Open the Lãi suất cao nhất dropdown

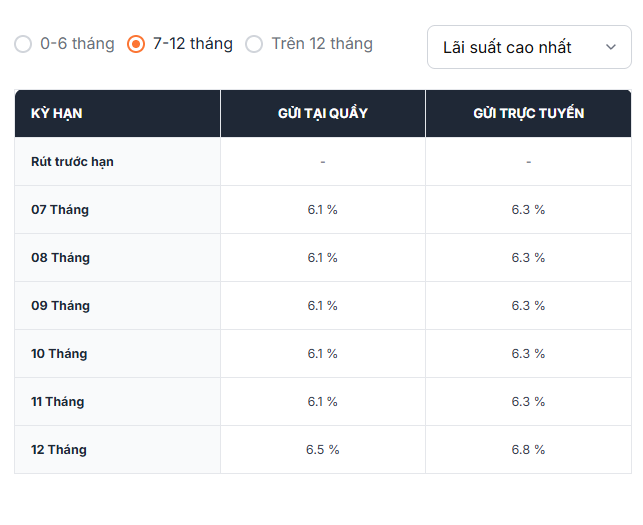(529, 47)
